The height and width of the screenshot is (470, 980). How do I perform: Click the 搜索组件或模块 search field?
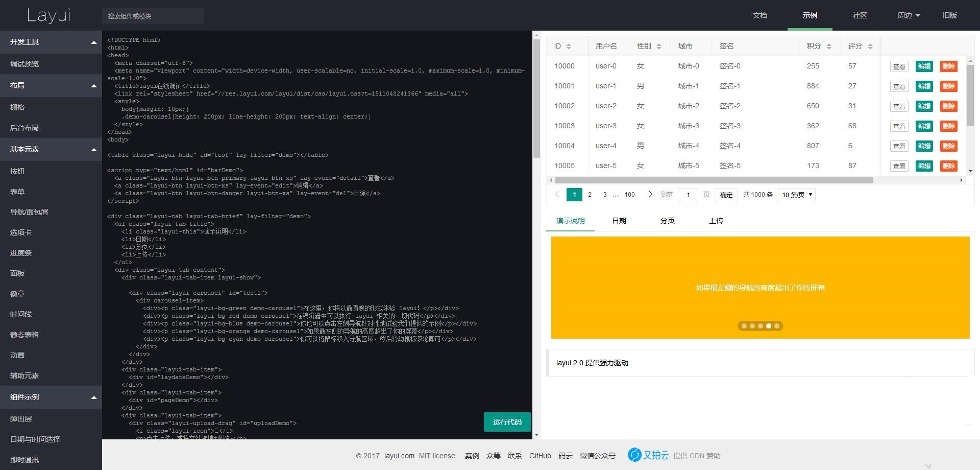(x=153, y=16)
